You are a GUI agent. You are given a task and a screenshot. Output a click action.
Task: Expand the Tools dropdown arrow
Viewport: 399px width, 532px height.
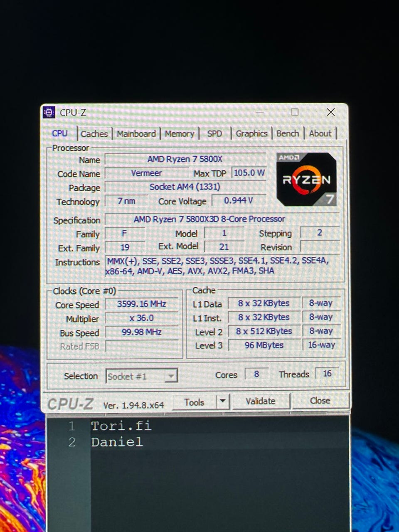[x=223, y=401]
